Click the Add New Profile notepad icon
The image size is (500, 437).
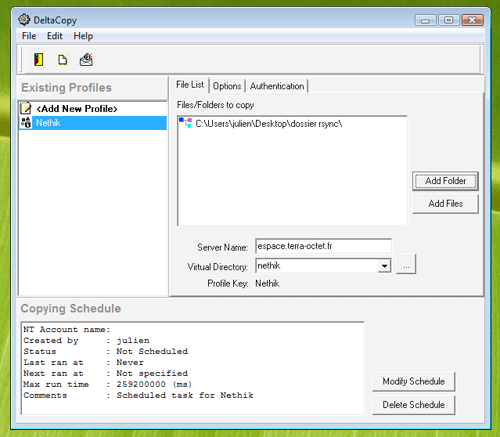point(26,108)
